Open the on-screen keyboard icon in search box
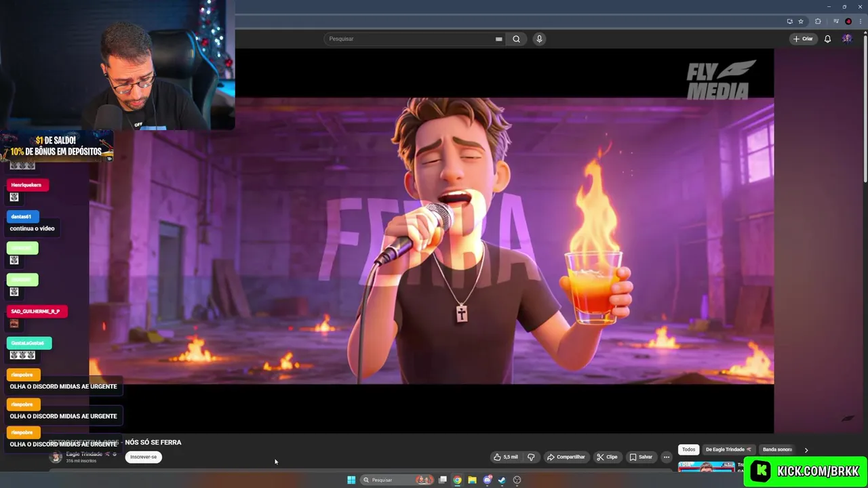 pos(498,39)
